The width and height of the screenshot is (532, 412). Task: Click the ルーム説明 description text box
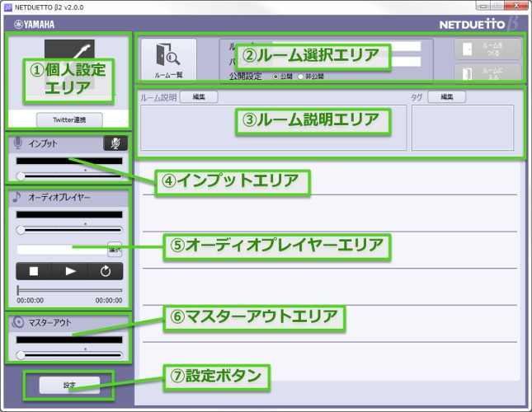pyautogui.click(x=274, y=128)
